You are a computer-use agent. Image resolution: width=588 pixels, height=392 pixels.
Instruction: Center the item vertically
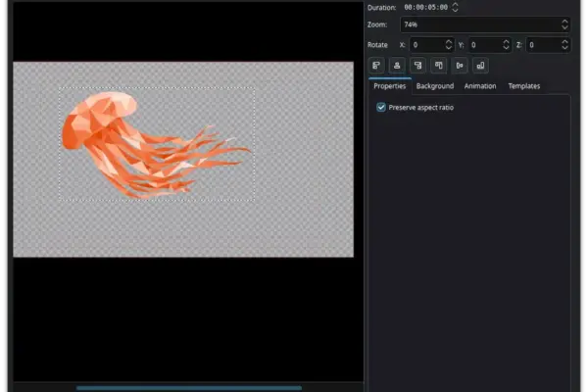coord(460,66)
